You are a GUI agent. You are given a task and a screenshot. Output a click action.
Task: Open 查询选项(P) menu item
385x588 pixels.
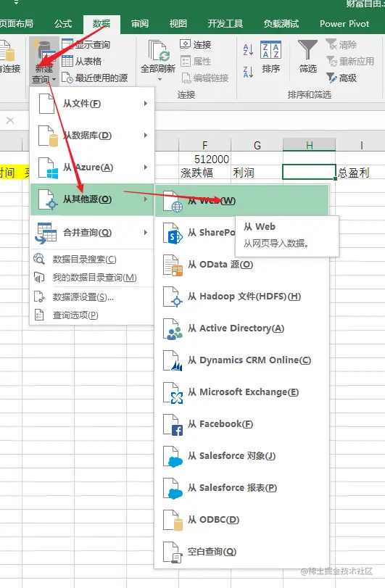tap(92, 315)
